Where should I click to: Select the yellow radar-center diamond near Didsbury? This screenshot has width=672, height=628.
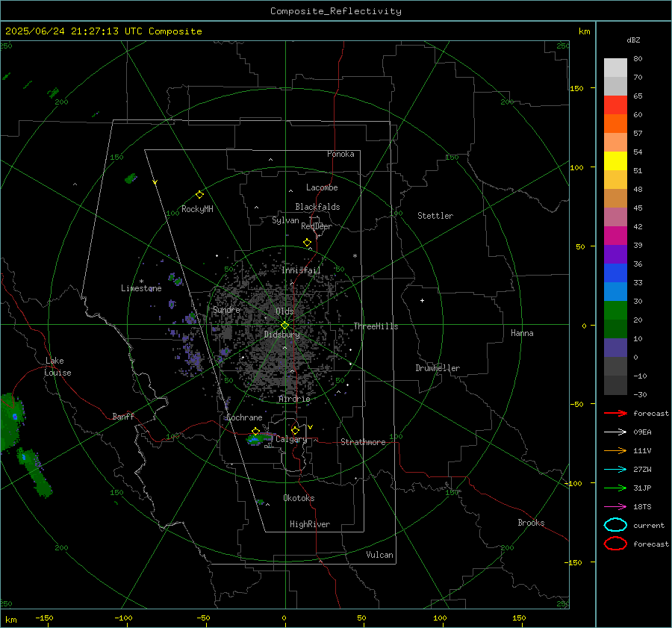(x=284, y=326)
